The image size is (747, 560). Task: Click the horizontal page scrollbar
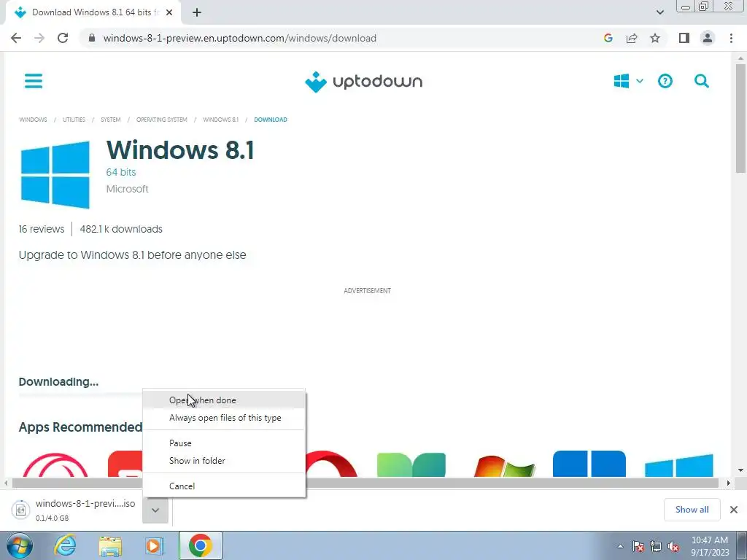click(365, 483)
